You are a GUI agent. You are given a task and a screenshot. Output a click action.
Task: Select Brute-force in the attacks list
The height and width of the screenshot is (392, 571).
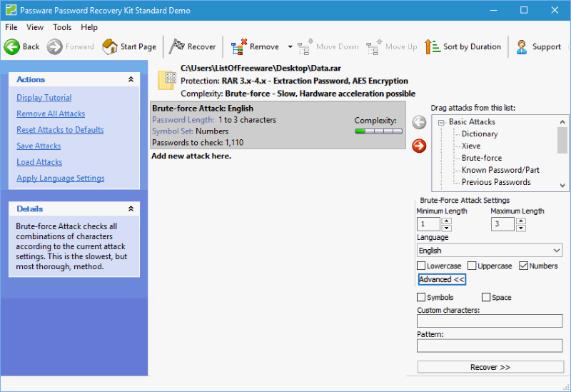pos(481,158)
